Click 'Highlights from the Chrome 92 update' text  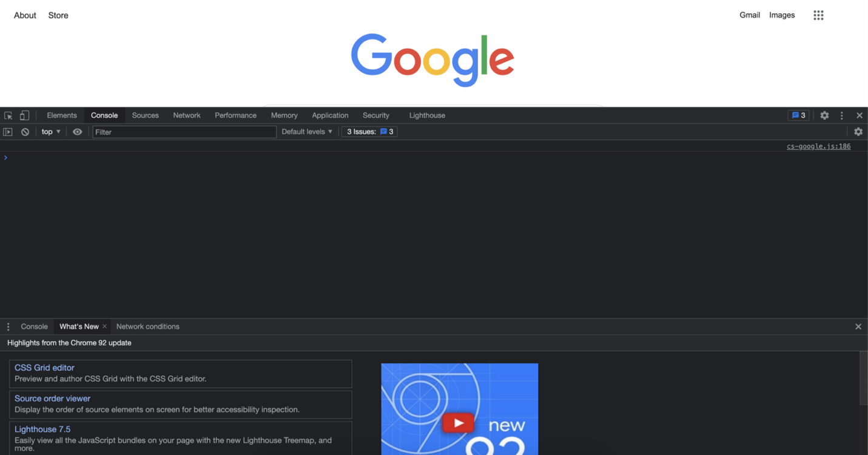click(69, 343)
